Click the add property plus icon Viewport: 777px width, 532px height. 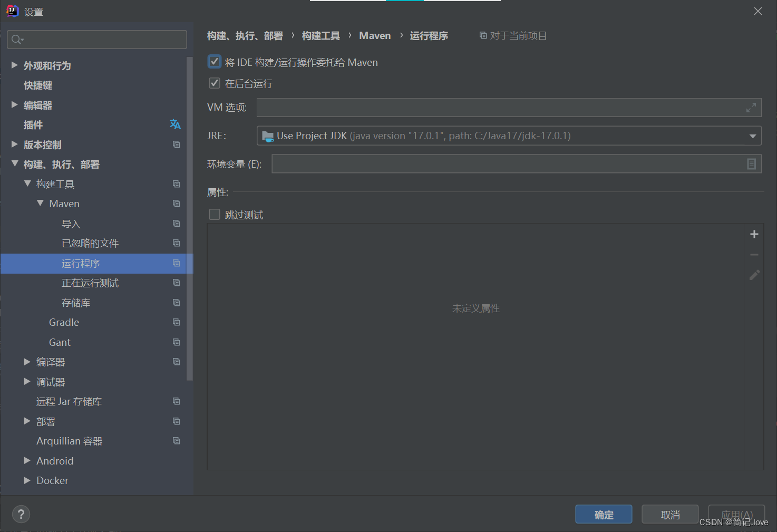pyautogui.click(x=754, y=234)
